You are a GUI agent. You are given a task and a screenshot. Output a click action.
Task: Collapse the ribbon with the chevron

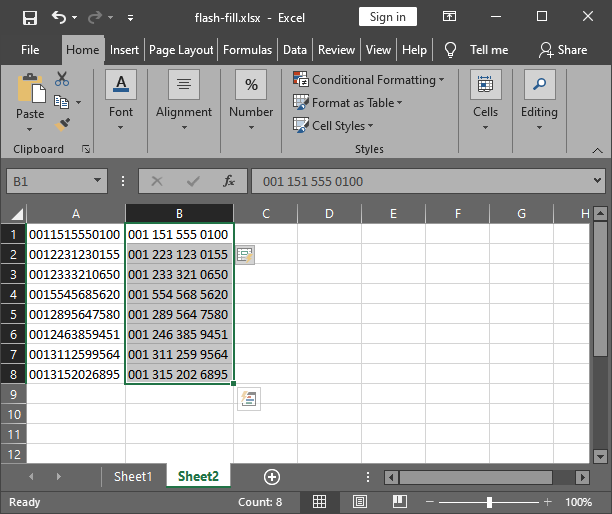pos(597,150)
